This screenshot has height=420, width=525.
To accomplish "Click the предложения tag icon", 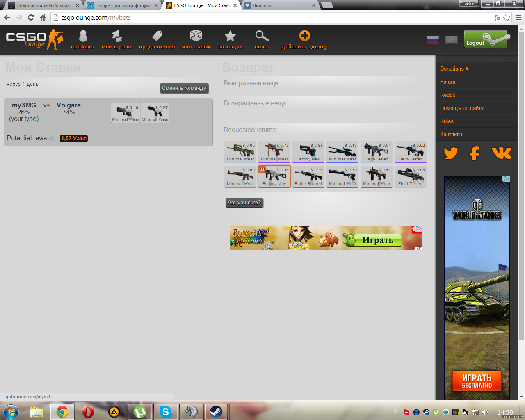I will tap(157, 37).
